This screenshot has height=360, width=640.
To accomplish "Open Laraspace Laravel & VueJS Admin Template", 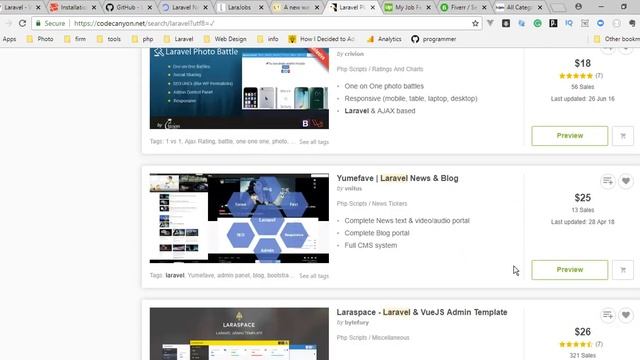I will tap(422, 312).
